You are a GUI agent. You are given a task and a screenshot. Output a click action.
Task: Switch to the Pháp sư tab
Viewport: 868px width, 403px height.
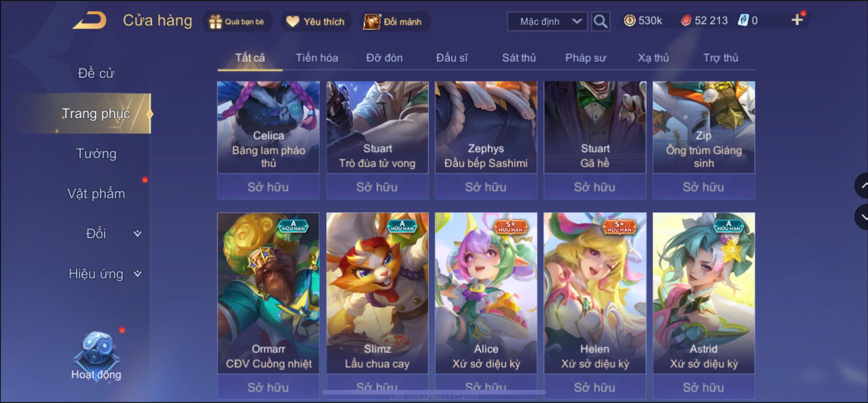[585, 58]
